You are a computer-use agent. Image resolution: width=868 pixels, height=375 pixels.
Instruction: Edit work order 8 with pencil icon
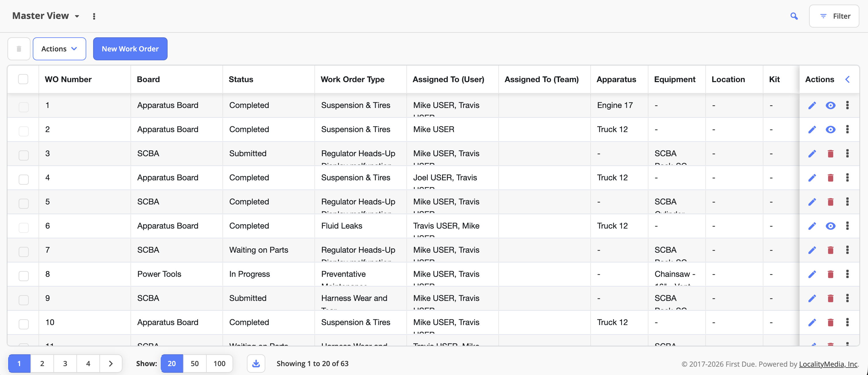click(x=812, y=274)
